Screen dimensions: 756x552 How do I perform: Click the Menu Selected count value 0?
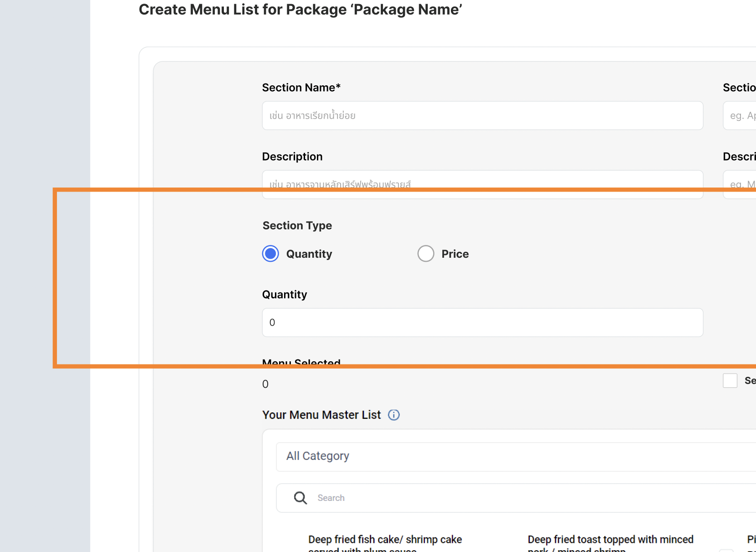[x=265, y=384]
